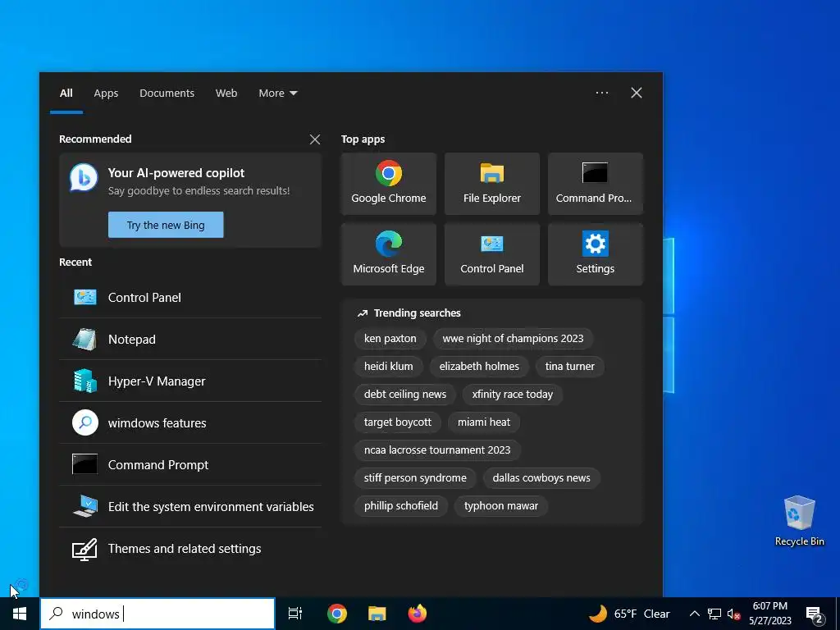The height and width of the screenshot is (630, 840).
Task: Click 'Your AI-powered copilot' heading
Action: pos(176,173)
